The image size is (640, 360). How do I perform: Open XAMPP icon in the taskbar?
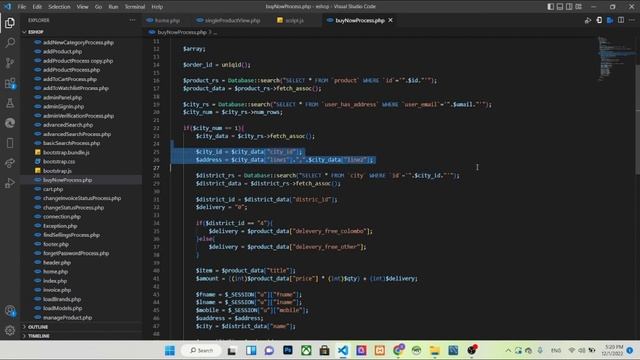click(380, 350)
